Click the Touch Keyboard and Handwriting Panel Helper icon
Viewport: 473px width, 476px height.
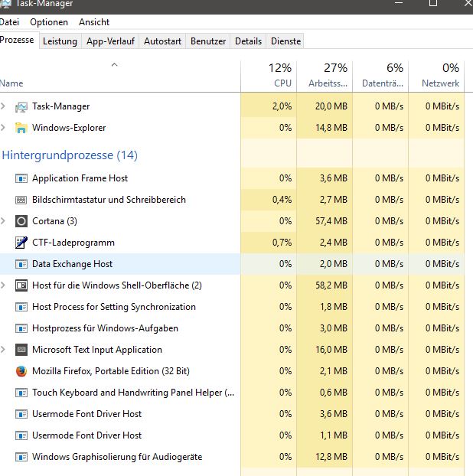(x=21, y=393)
